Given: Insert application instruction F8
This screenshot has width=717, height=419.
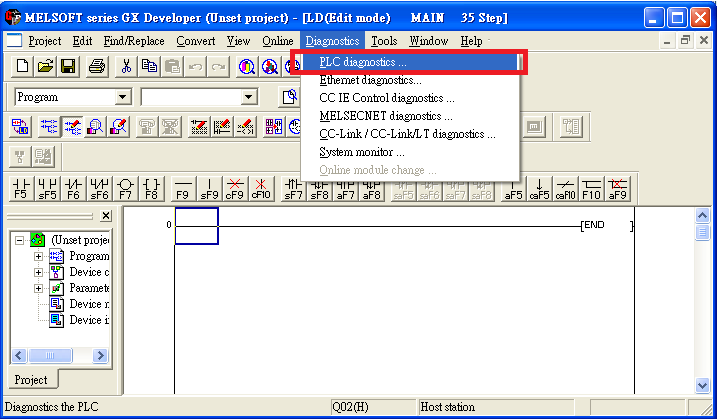Looking at the screenshot, I should (151, 189).
